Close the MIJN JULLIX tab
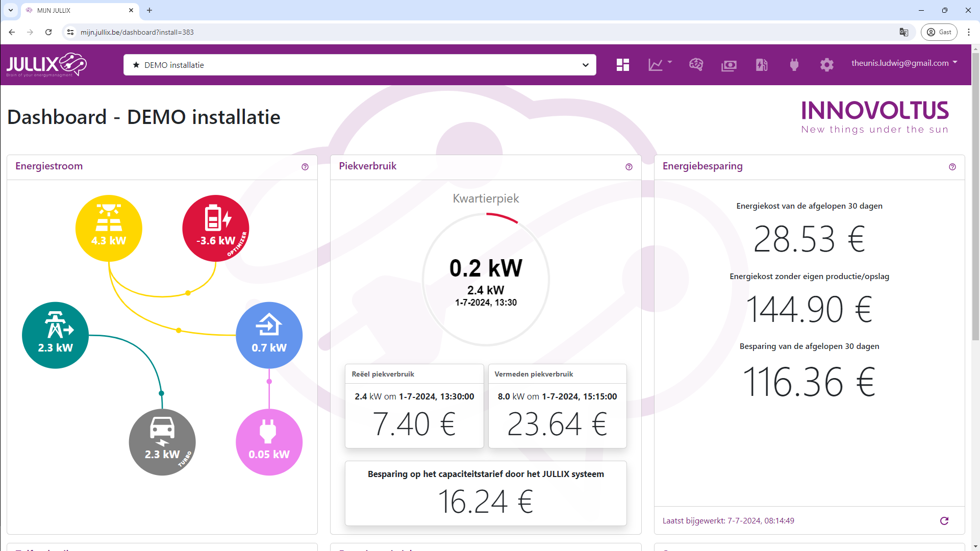The height and width of the screenshot is (551, 980). (131, 10)
